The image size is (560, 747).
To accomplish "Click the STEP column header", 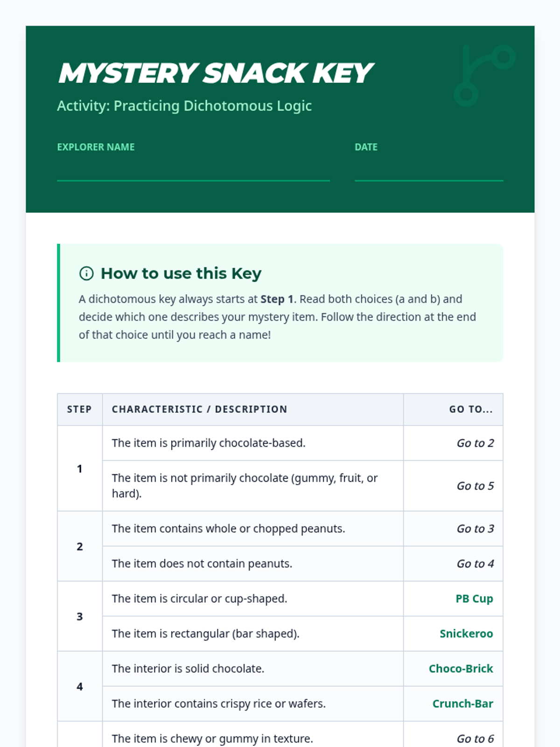I will point(79,409).
